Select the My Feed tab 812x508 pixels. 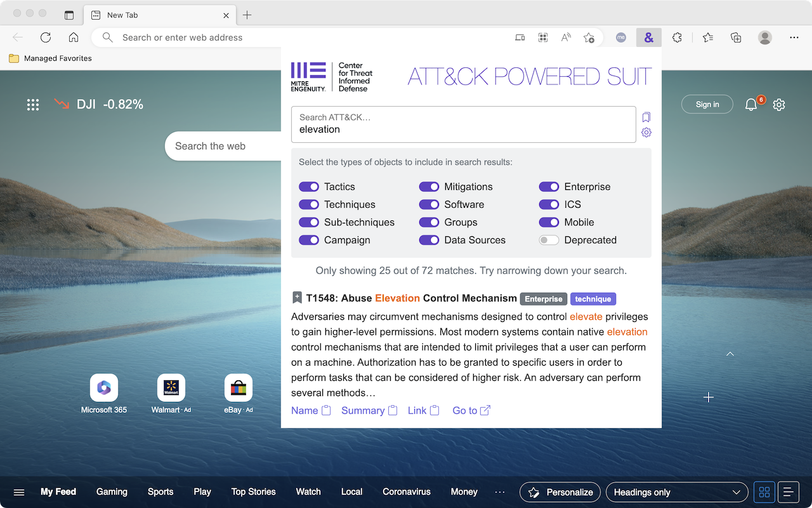pyautogui.click(x=58, y=492)
